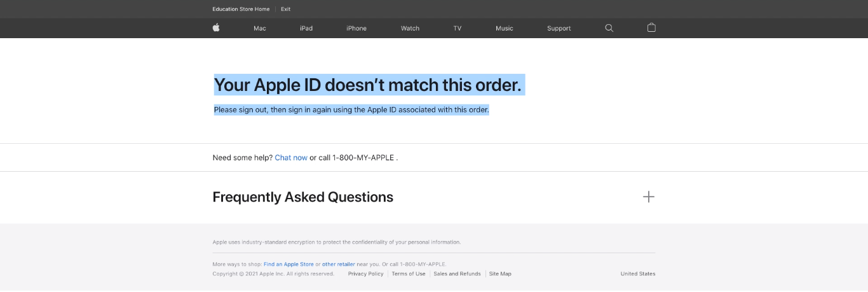The width and height of the screenshot is (868, 292).
Task: Open the Music menu
Action: [505, 29]
